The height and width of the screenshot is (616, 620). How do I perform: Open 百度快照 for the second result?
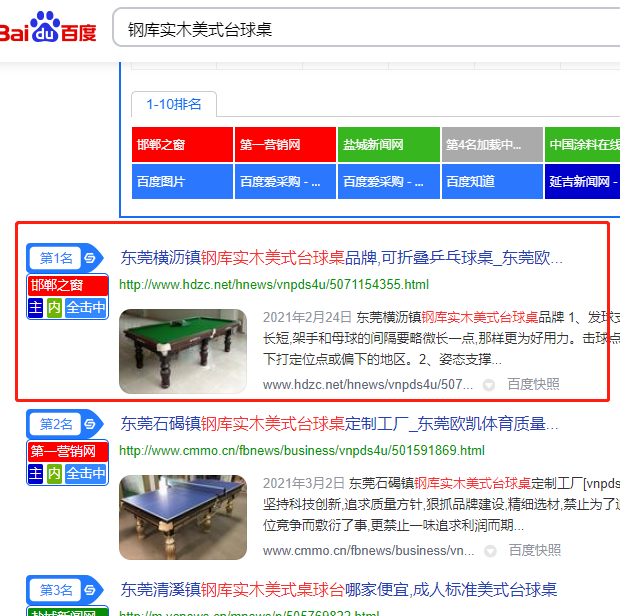click(535, 550)
